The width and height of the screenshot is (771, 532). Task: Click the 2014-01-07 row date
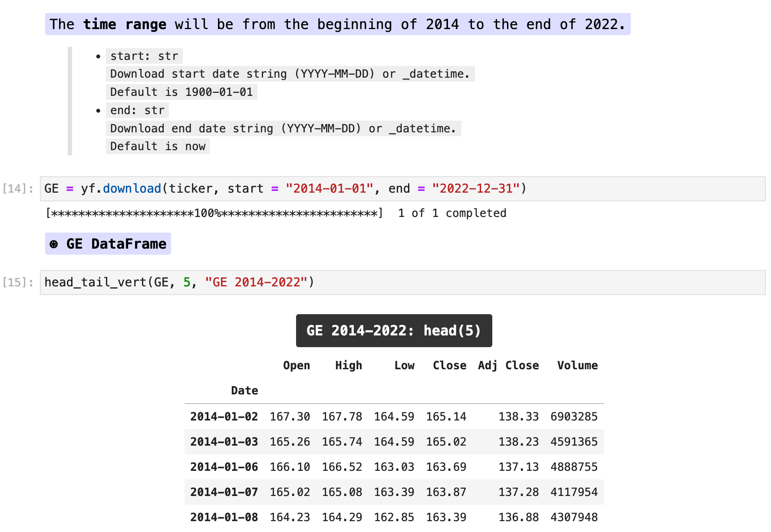coord(224,492)
